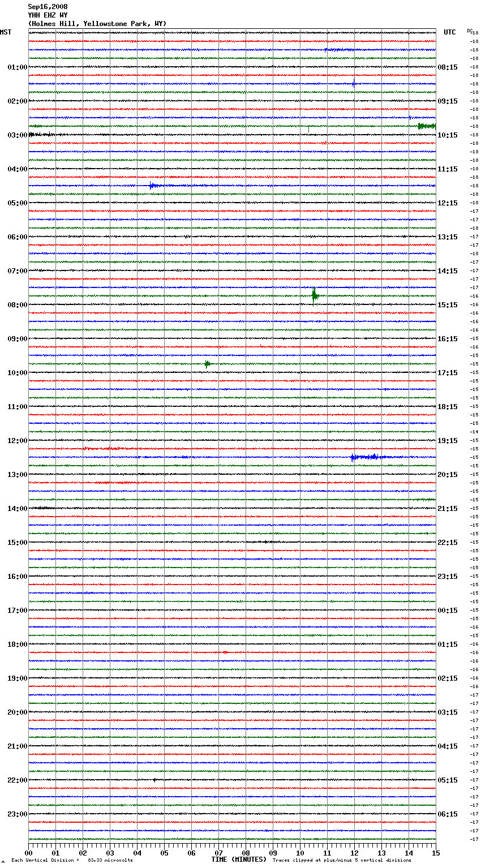Click the "MST" column header
Viewport: 481px width, 868px height.
click(6, 32)
